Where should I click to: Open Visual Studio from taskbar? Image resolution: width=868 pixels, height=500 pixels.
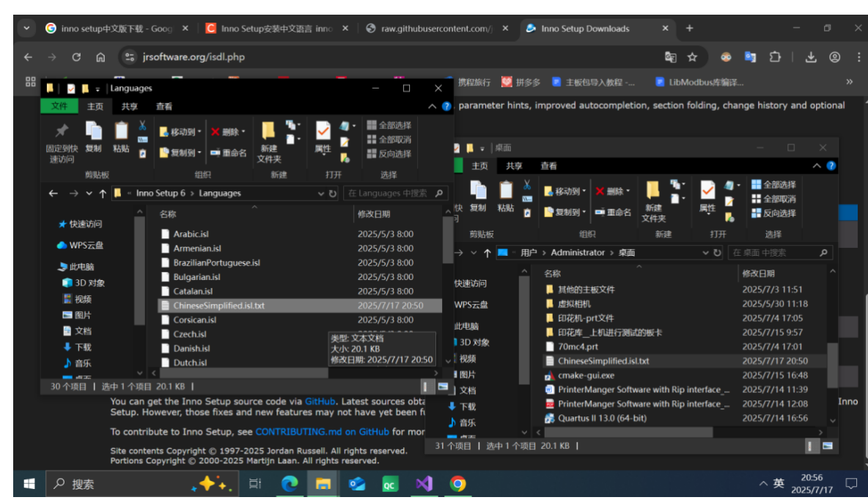(x=424, y=483)
